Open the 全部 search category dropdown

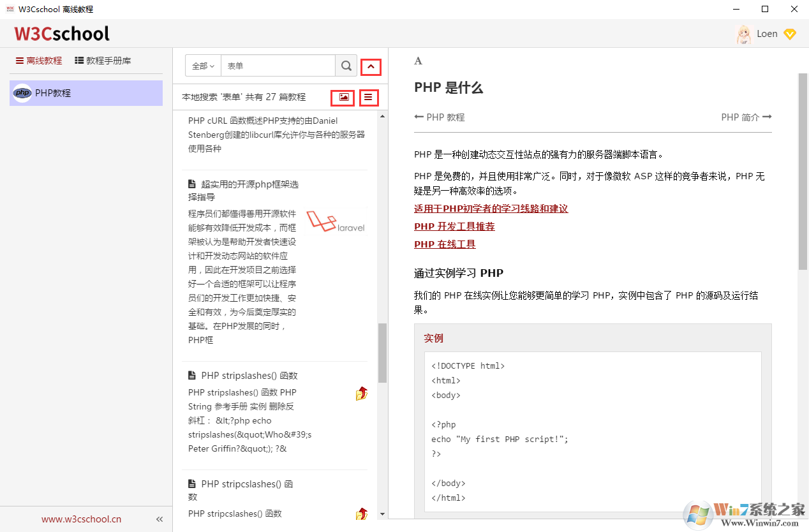click(202, 65)
